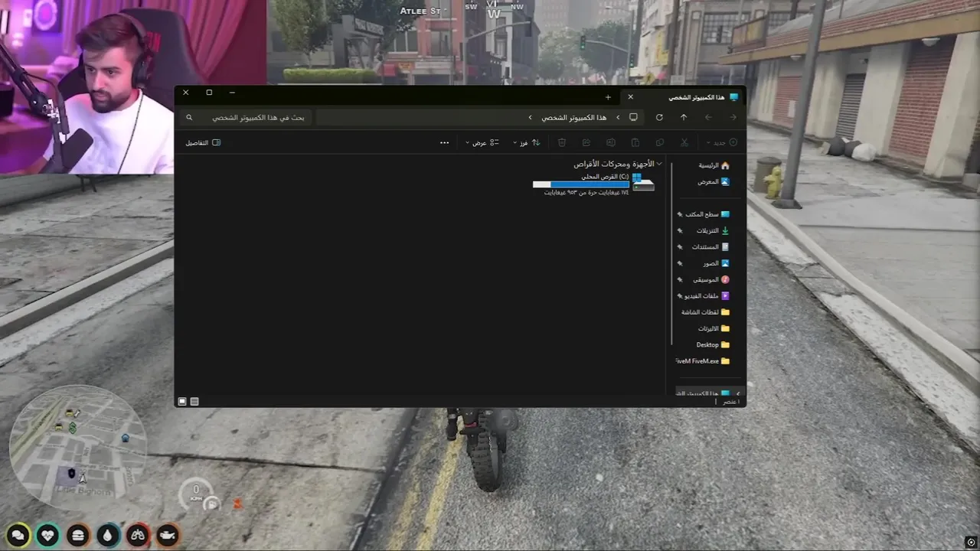This screenshot has height=551, width=980.
Task: Click the C: drive usage bar
Action: (x=580, y=184)
